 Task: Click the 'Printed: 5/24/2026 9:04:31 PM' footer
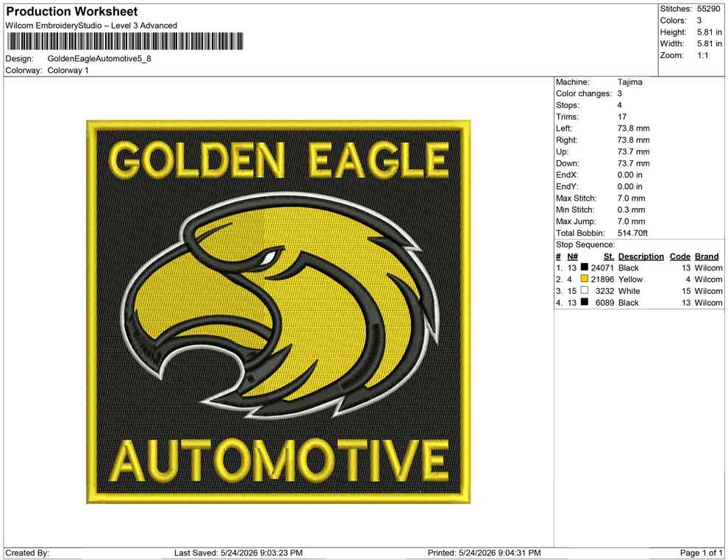tap(485, 553)
